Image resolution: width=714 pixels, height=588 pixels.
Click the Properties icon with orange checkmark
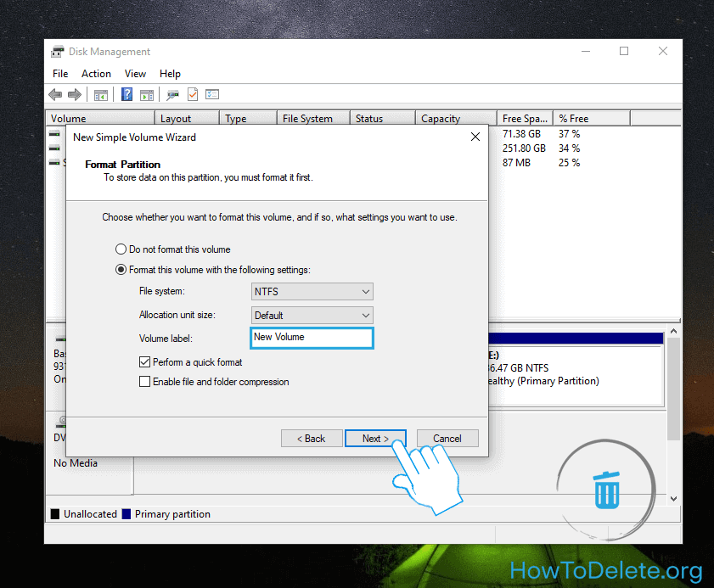[x=193, y=94]
